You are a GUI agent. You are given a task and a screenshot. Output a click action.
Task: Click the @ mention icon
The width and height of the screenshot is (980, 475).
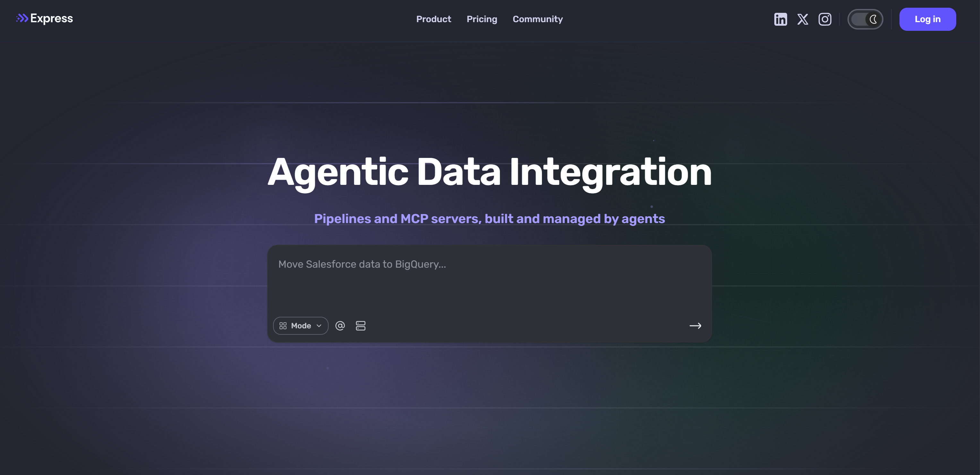click(x=340, y=325)
